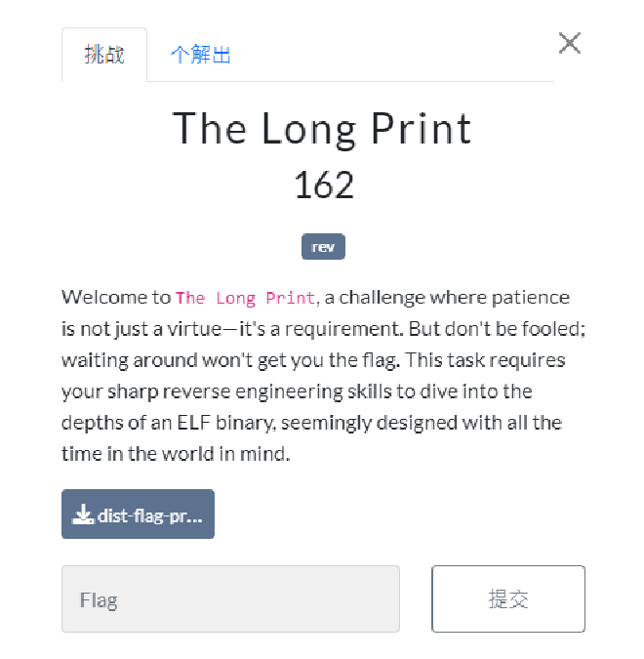Click the word "patience" in the description
644x659 pixels.
(x=530, y=298)
